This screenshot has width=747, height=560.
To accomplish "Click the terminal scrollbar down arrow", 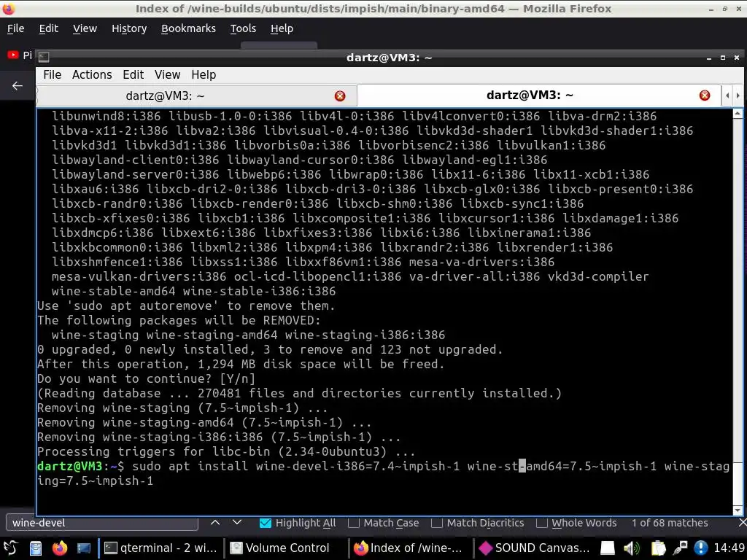I will [x=738, y=510].
